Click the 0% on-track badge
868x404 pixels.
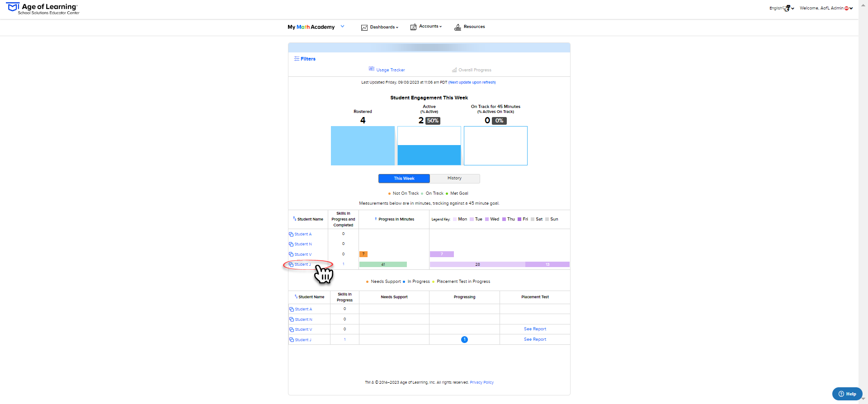(x=499, y=121)
